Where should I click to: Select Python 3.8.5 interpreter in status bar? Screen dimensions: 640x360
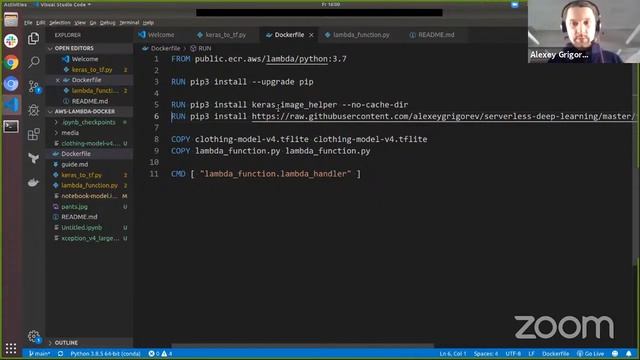tap(105, 353)
